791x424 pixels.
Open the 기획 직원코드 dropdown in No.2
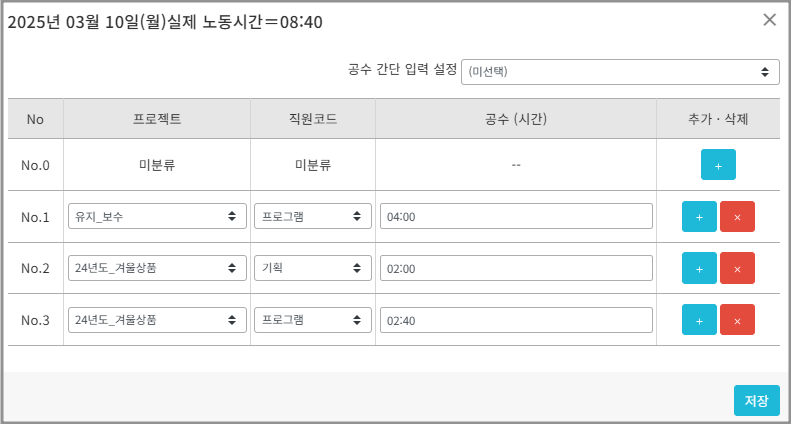point(312,268)
